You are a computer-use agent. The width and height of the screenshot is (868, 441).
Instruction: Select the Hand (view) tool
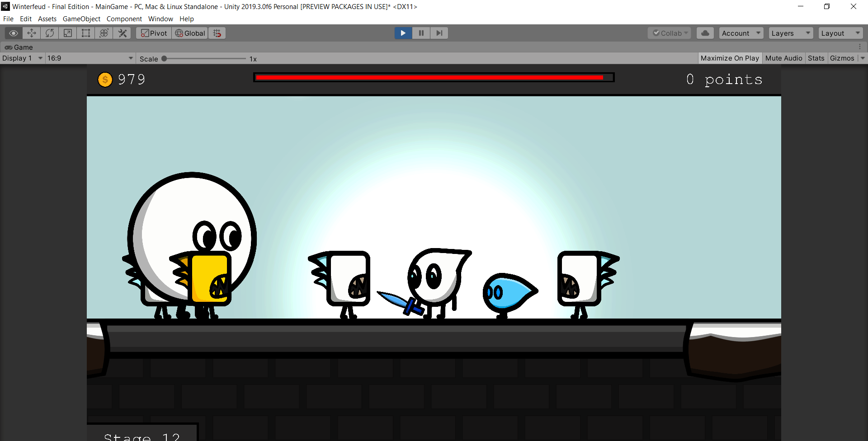pos(14,33)
